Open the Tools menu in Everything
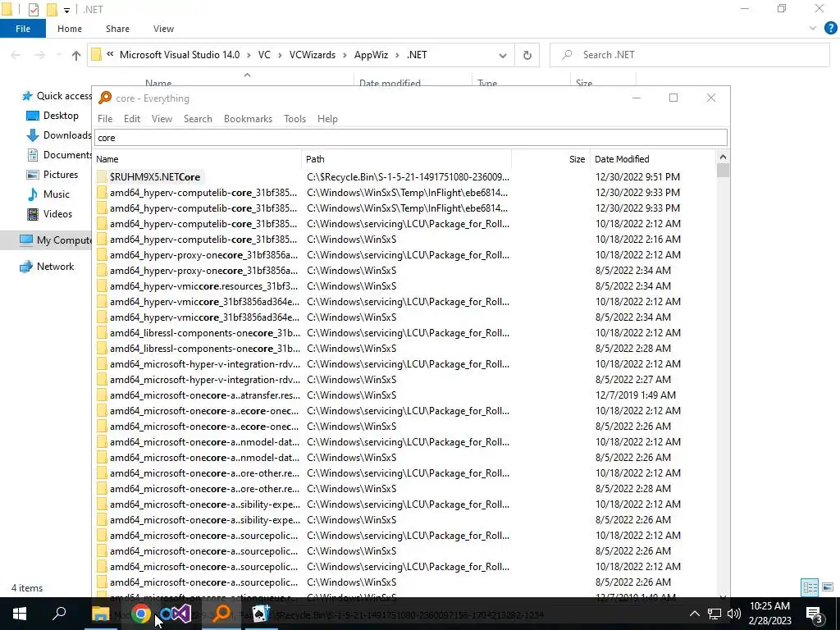This screenshot has width=840, height=630. 294,119
